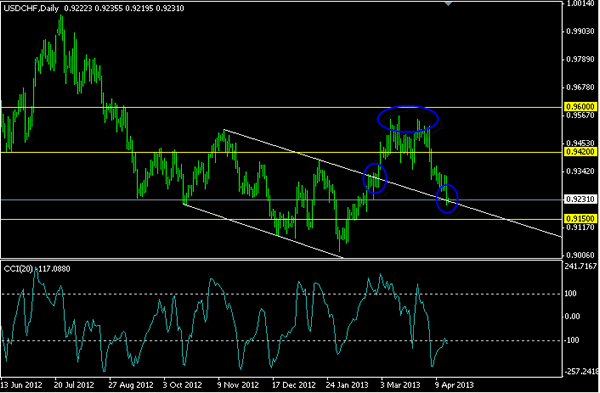Click the yellow 0.91500 price label

click(x=580, y=219)
